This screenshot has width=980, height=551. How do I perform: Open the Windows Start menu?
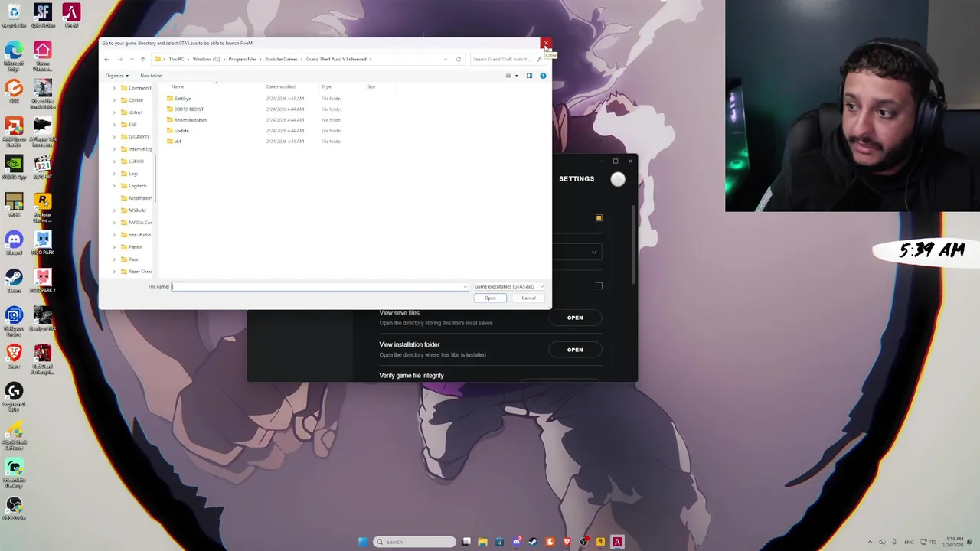[x=363, y=542]
